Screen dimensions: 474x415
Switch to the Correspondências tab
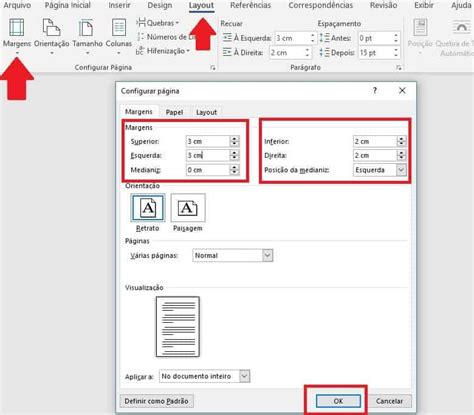(x=321, y=5)
